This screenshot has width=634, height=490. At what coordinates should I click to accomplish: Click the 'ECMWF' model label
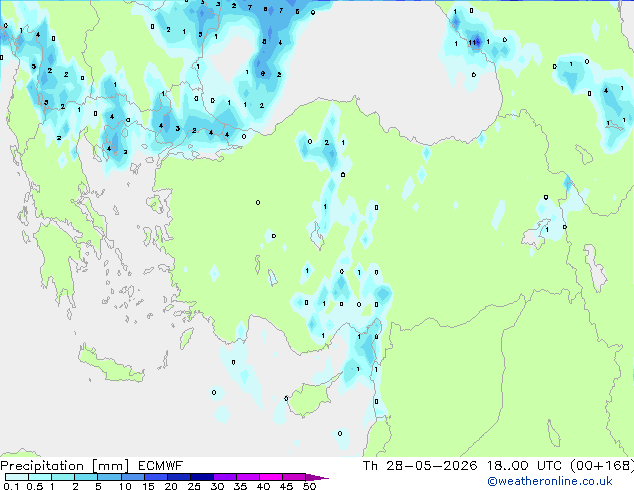pos(160,466)
